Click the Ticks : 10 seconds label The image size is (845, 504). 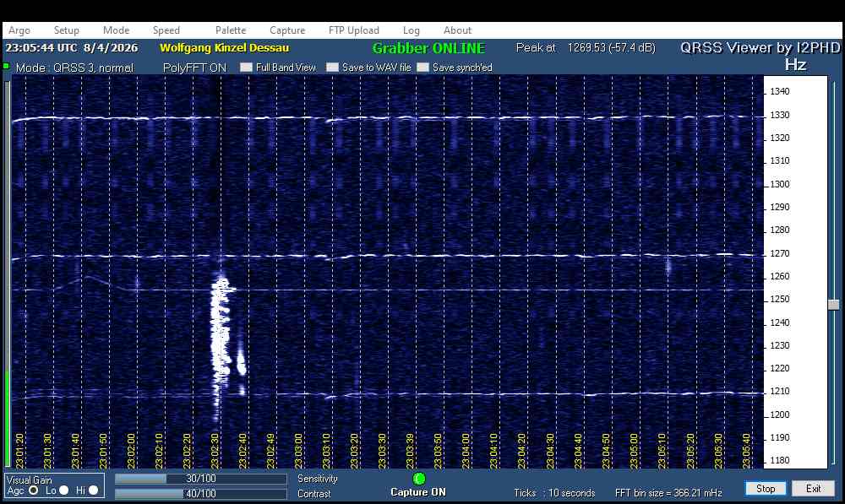point(554,493)
